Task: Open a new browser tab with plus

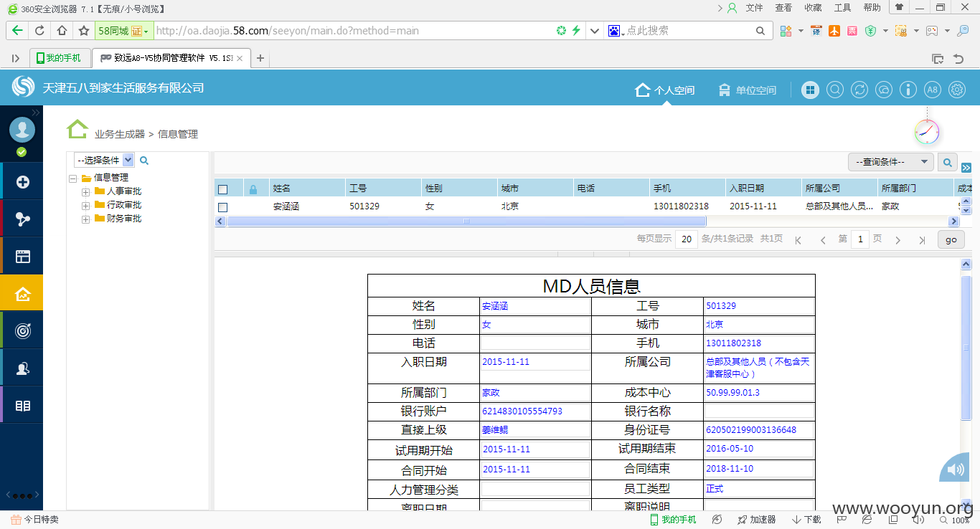Action: [260, 58]
